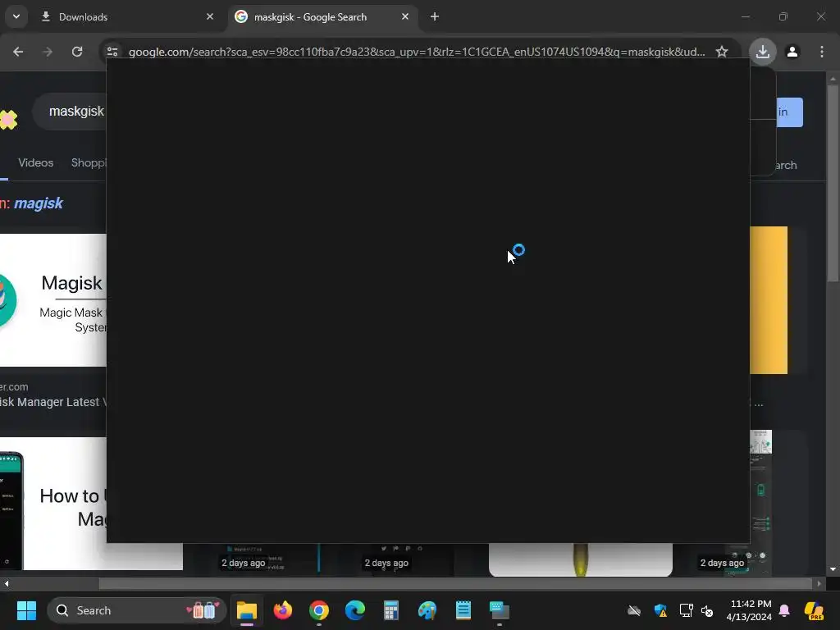Open Microsoft Edge from the taskbar

[x=354, y=610]
